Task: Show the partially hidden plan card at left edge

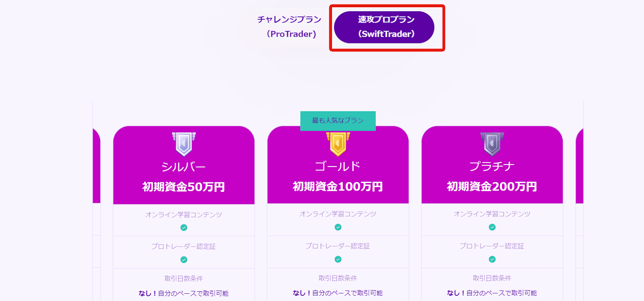Action: coord(97,166)
